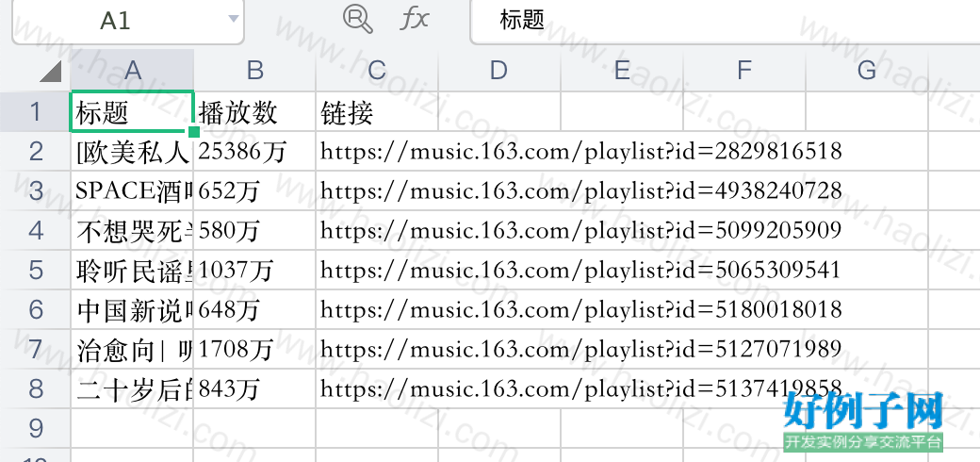980x462 pixels.
Task: Select row 9 header
Action: click(35, 428)
